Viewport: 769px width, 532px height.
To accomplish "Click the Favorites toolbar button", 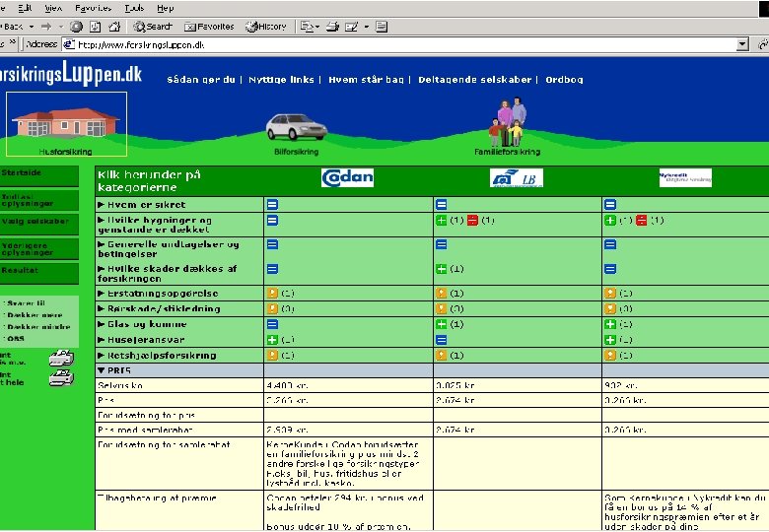I will point(209,27).
